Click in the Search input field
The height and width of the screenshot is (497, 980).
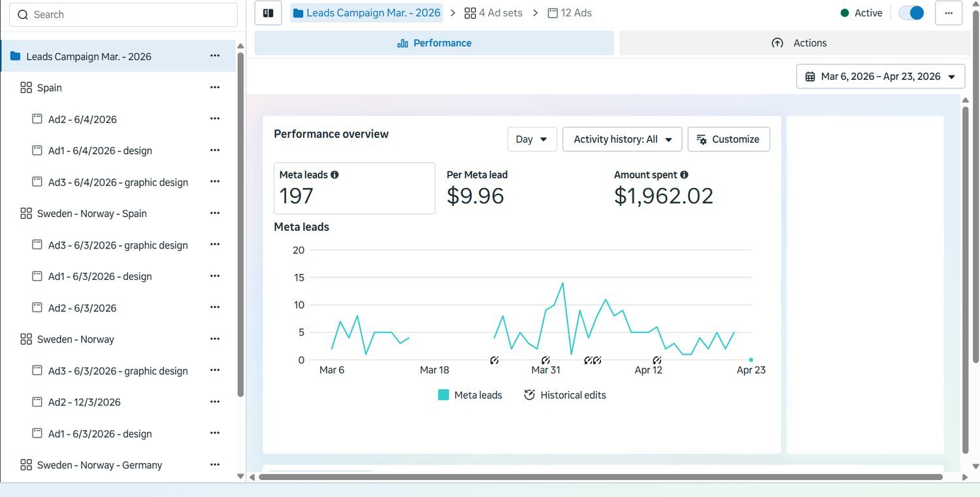[x=123, y=14]
